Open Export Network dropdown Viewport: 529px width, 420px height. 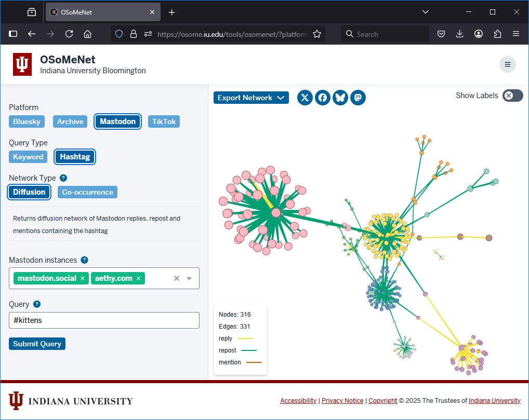(251, 98)
